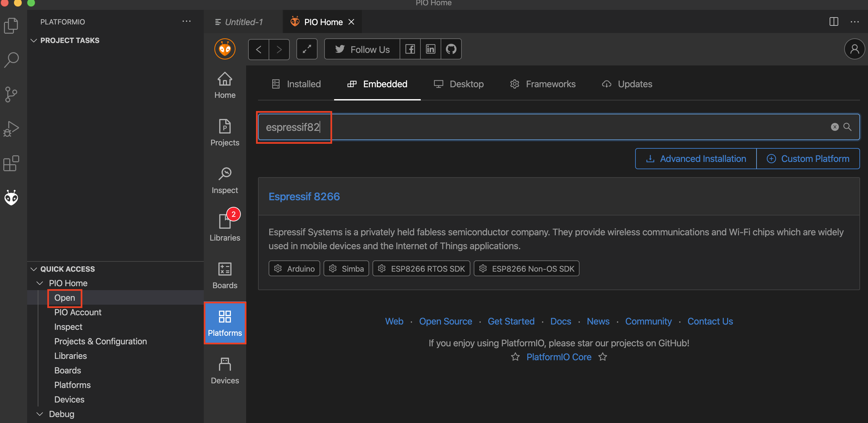
Task: Open the Boards icon in PIO sidebar
Action: (225, 276)
